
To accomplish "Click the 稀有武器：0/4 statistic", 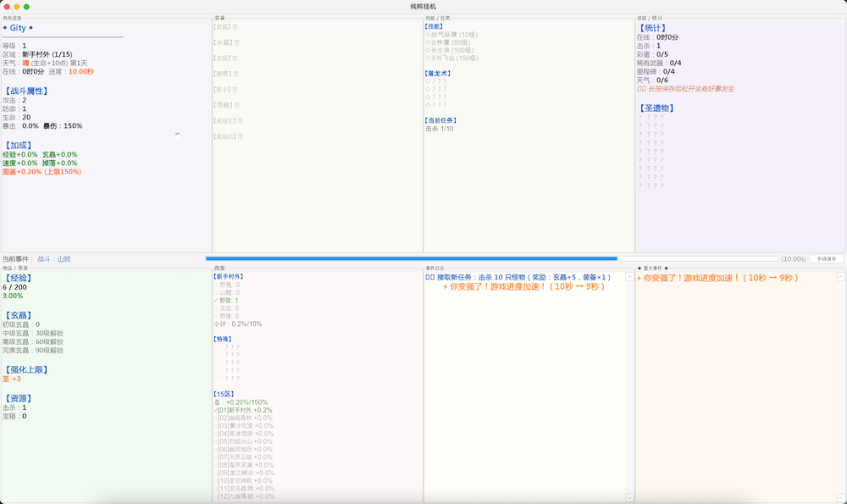I will (658, 64).
